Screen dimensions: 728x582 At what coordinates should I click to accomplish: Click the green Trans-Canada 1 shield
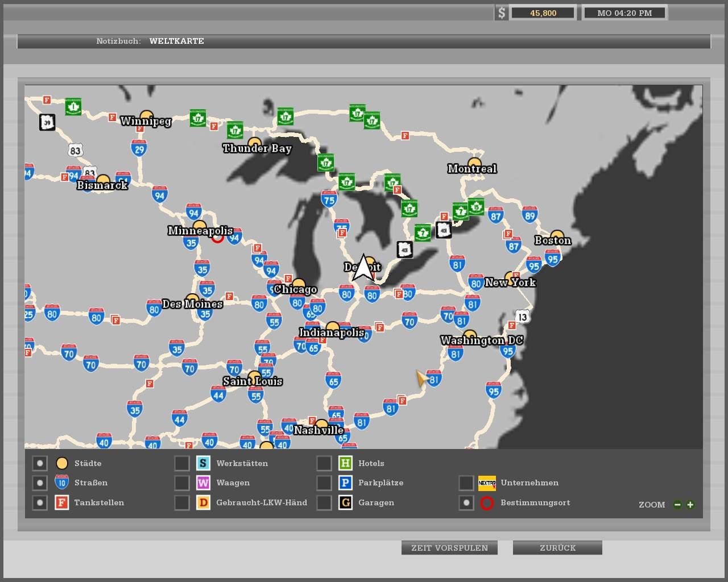coord(73,106)
